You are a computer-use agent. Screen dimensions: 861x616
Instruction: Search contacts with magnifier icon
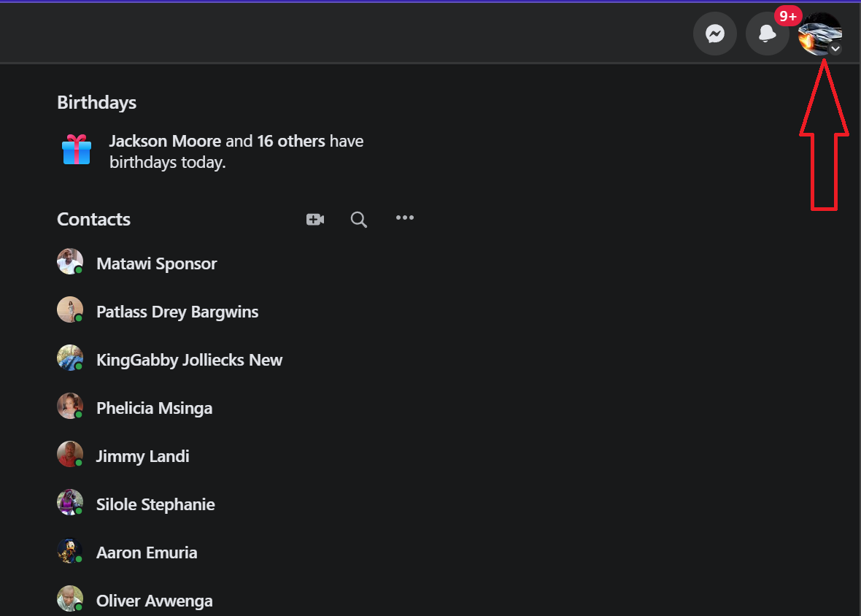[x=358, y=219]
